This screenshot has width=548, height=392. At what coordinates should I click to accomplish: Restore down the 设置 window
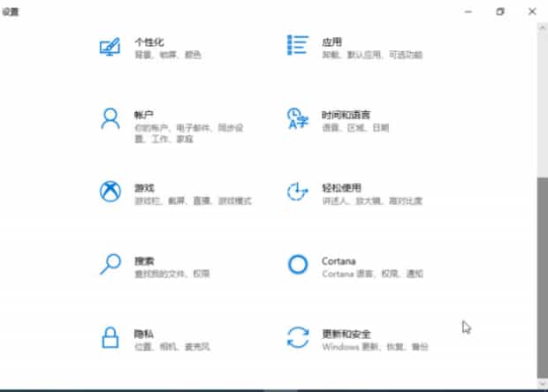pos(500,11)
